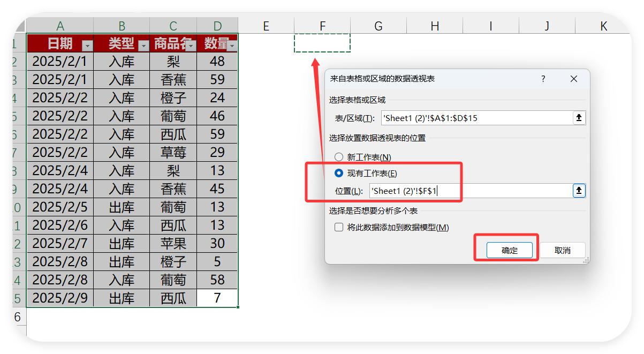Viewport: 644px width, 354px height.
Task: Confirm with the 确定 button
Action: tap(510, 250)
